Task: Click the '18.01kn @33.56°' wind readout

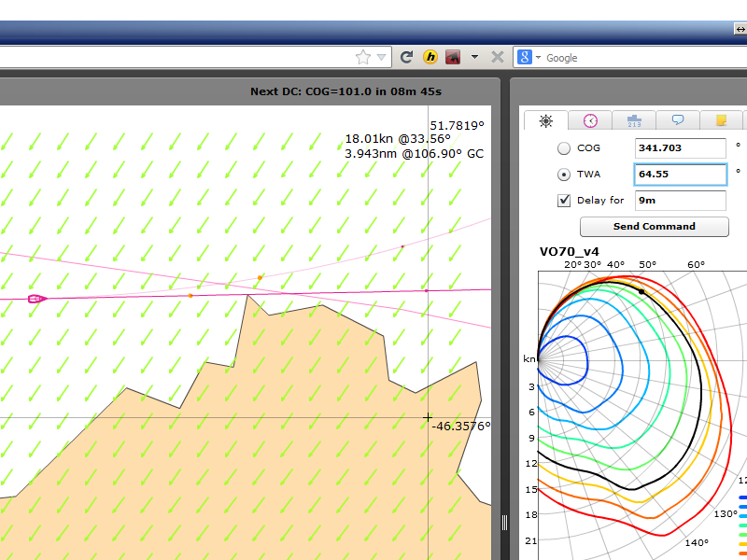Action: pos(398,139)
